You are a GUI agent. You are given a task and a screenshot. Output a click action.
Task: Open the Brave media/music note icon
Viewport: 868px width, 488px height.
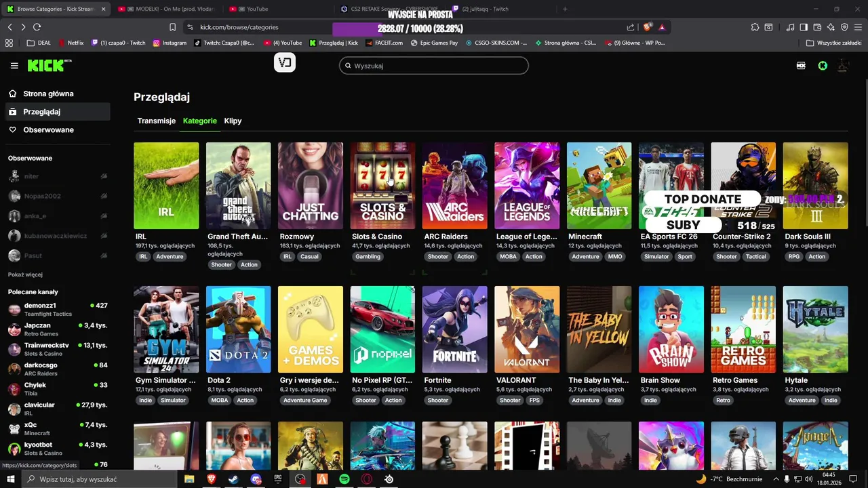(790, 27)
